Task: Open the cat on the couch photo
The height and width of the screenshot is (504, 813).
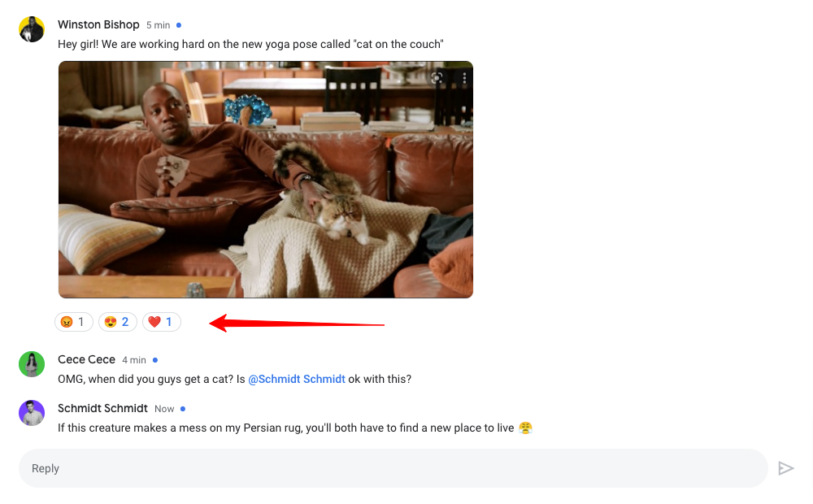Action: pyautogui.click(x=266, y=180)
